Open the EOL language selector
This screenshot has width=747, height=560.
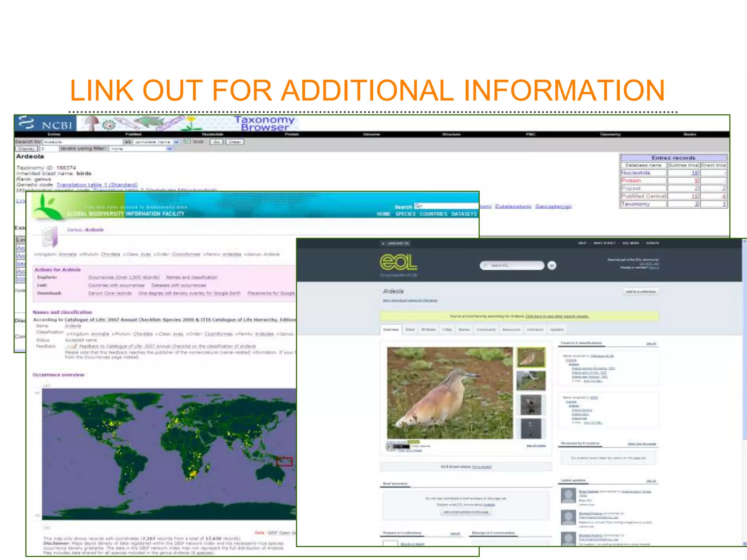click(395, 243)
